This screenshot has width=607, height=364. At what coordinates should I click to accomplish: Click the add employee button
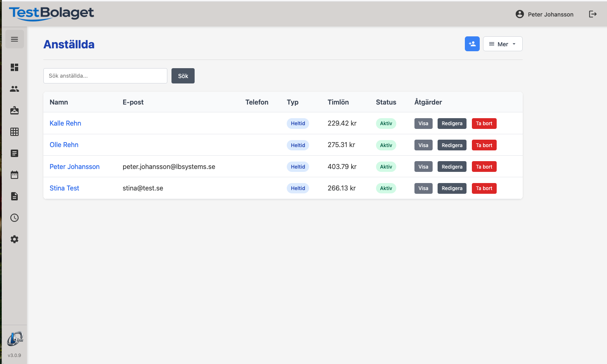472,44
